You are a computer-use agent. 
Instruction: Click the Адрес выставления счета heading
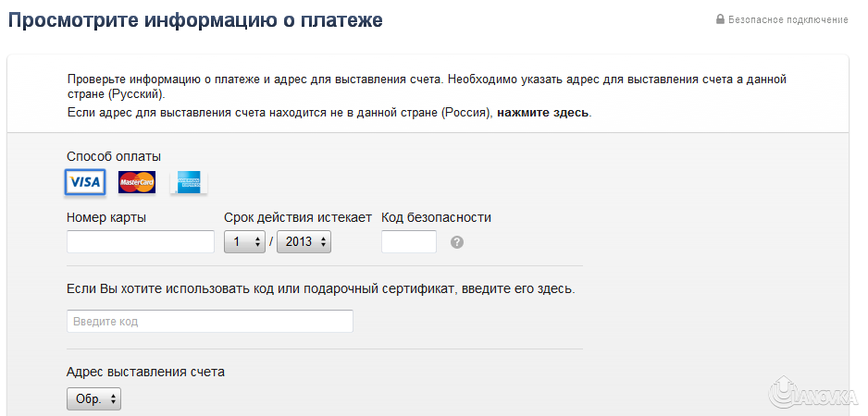[145, 372]
